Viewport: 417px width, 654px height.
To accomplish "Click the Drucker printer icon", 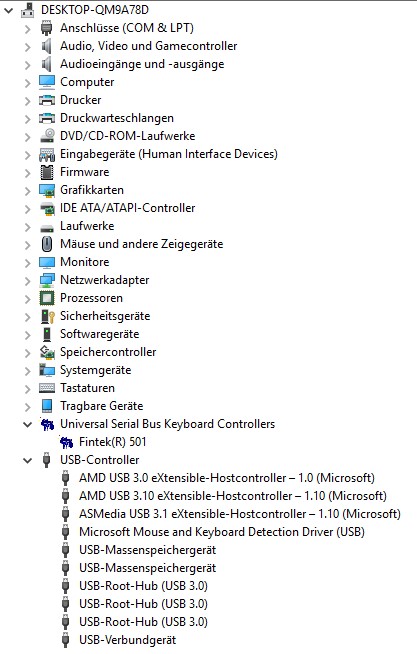I will click(47, 100).
